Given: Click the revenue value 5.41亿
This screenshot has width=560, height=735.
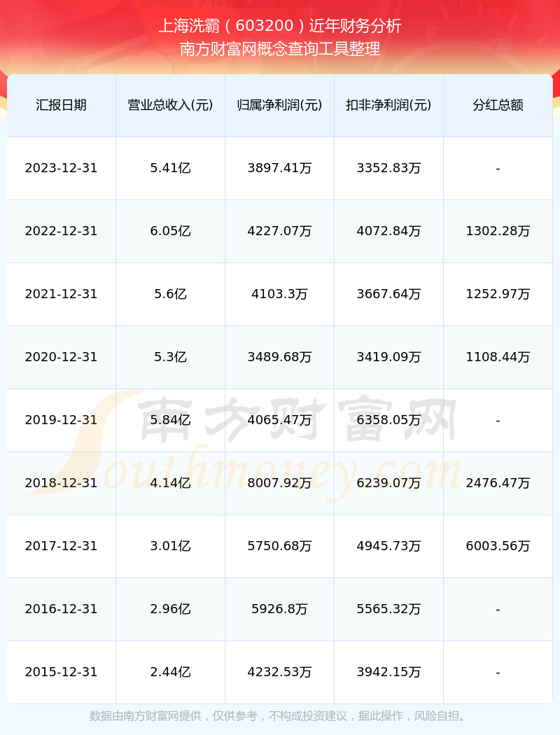Looking at the screenshot, I should [x=171, y=168].
